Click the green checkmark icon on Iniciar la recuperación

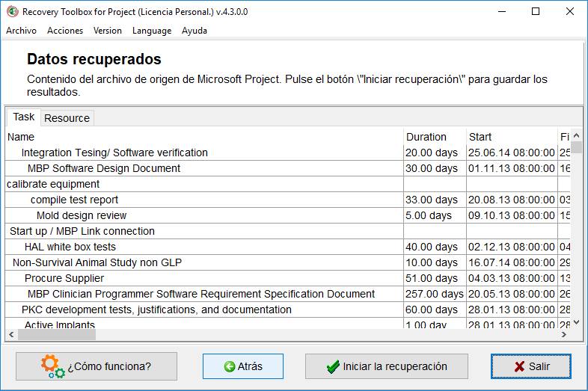pos(333,366)
